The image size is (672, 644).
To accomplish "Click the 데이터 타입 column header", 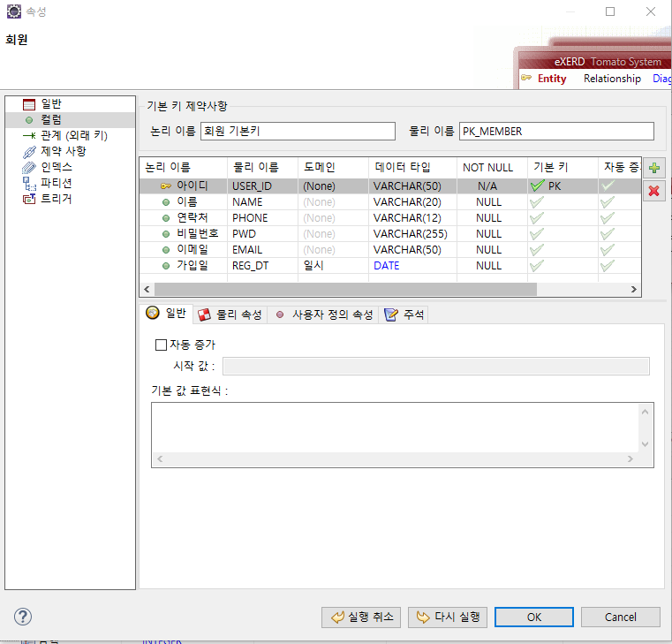I will [x=412, y=168].
